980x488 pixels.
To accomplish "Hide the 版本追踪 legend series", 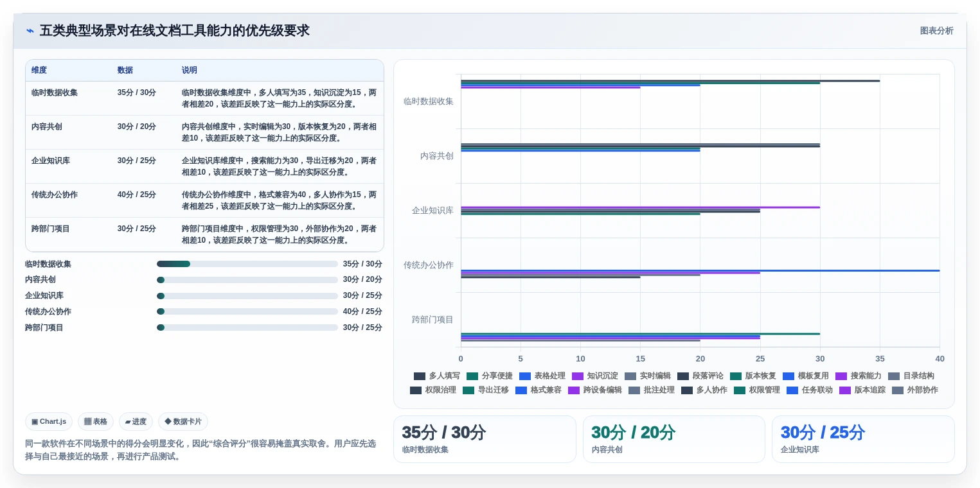I will click(x=862, y=390).
